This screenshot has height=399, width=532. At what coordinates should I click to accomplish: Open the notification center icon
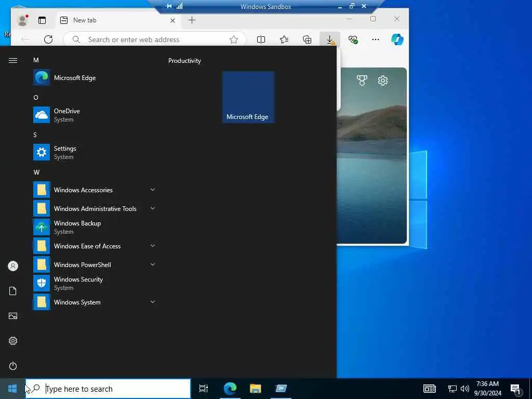(516, 389)
